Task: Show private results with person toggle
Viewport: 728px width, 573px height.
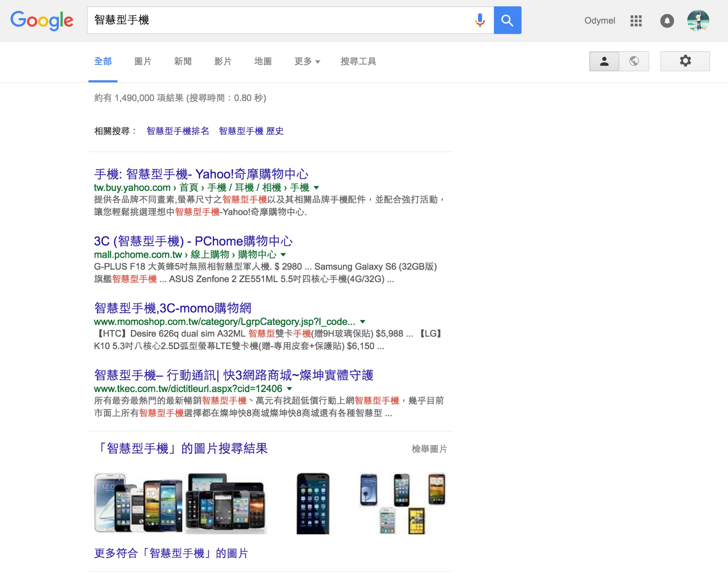Action: [x=604, y=61]
